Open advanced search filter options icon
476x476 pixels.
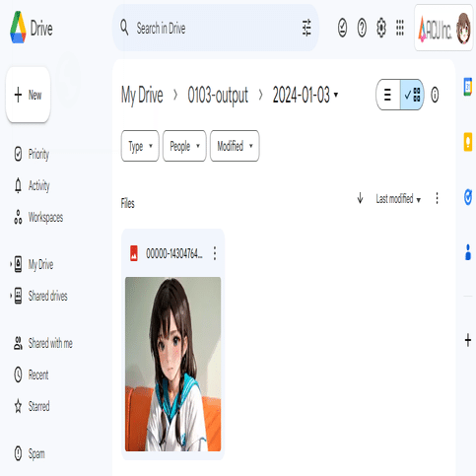point(306,28)
